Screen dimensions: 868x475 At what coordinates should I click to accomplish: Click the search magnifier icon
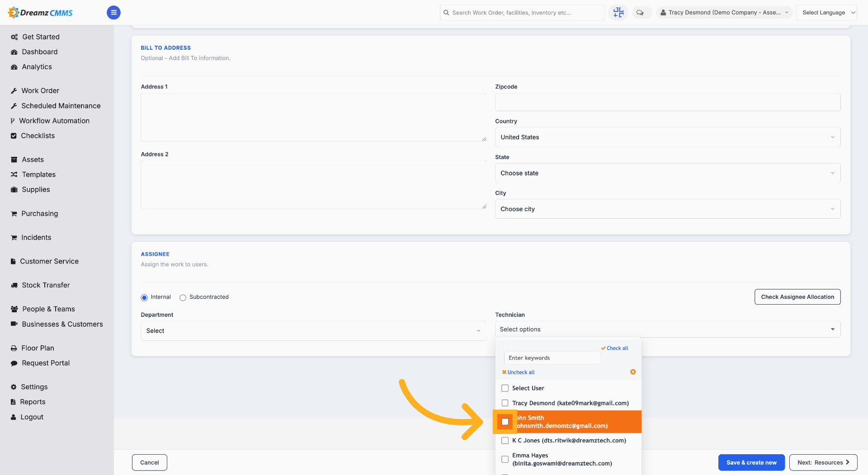[x=446, y=13]
